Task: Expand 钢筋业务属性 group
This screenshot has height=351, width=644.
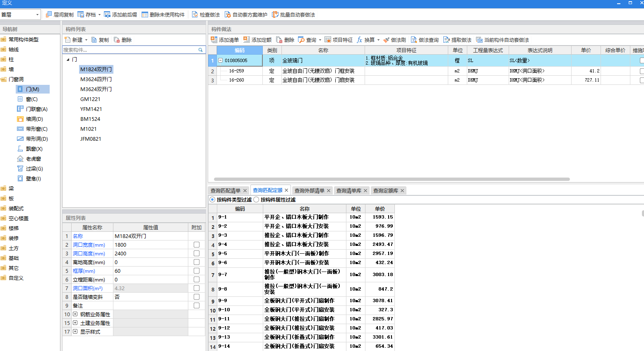Action: [75, 314]
